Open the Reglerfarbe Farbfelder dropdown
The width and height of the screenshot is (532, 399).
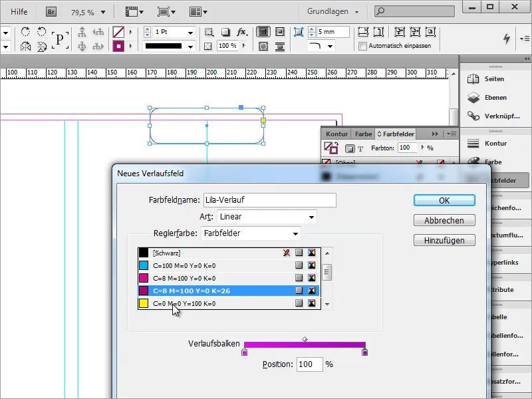click(x=295, y=234)
